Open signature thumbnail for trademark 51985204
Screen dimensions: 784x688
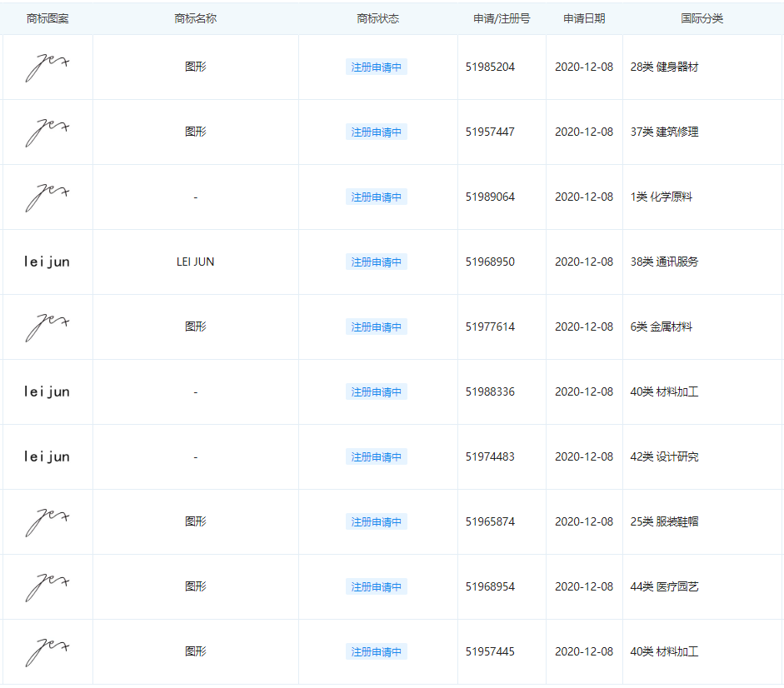pos(47,67)
